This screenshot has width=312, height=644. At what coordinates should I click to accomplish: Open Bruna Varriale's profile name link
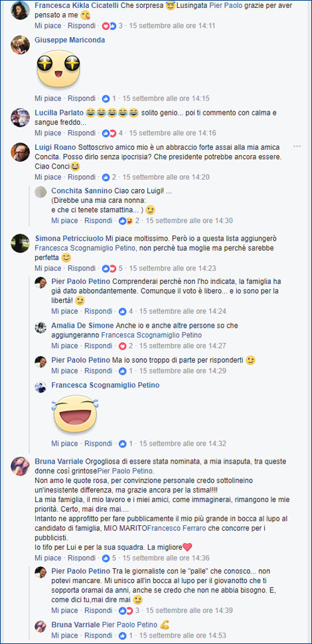click(61, 461)
